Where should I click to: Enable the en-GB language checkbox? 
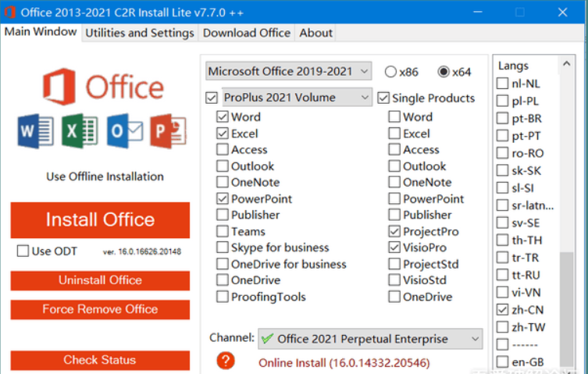coord(503,362)
